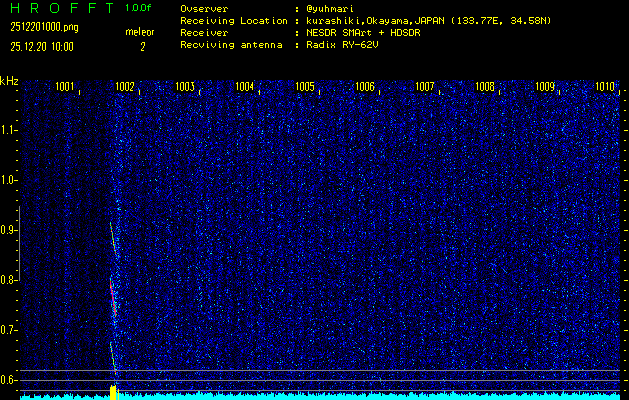
Task: Click the HROFFT title text
Action: tap(59, 9)
